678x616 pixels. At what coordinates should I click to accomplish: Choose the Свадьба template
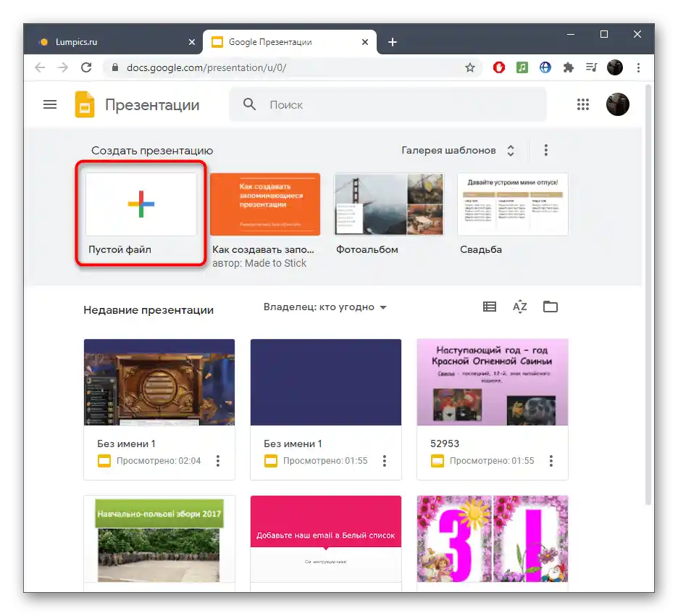(512, 204)
